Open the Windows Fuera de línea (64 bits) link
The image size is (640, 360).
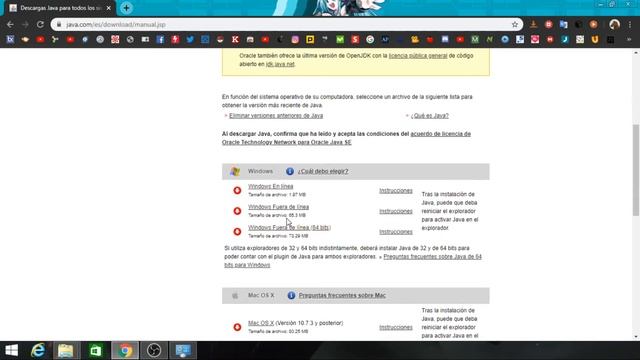289,227
